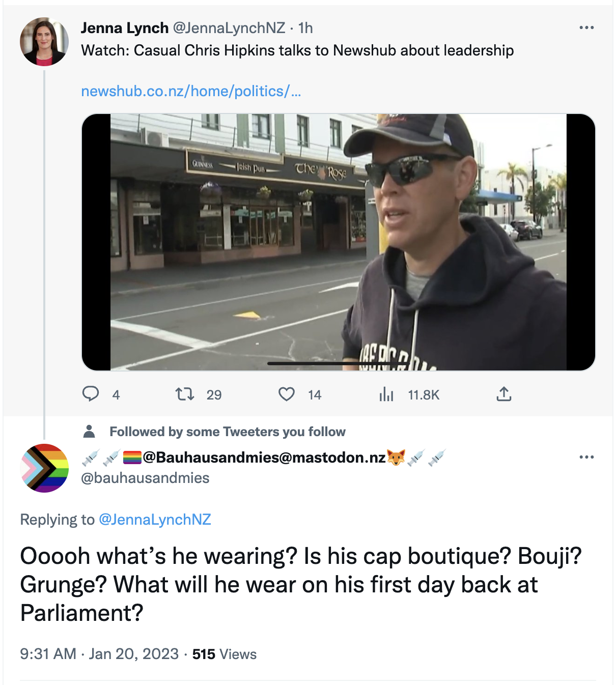Open the Jenna Lynch display name
The image size is (616, 685).
125,28
